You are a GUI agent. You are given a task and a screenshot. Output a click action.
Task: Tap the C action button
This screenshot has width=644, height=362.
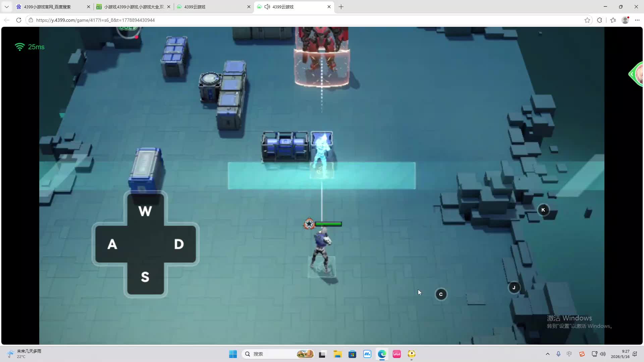pos(441,294)
